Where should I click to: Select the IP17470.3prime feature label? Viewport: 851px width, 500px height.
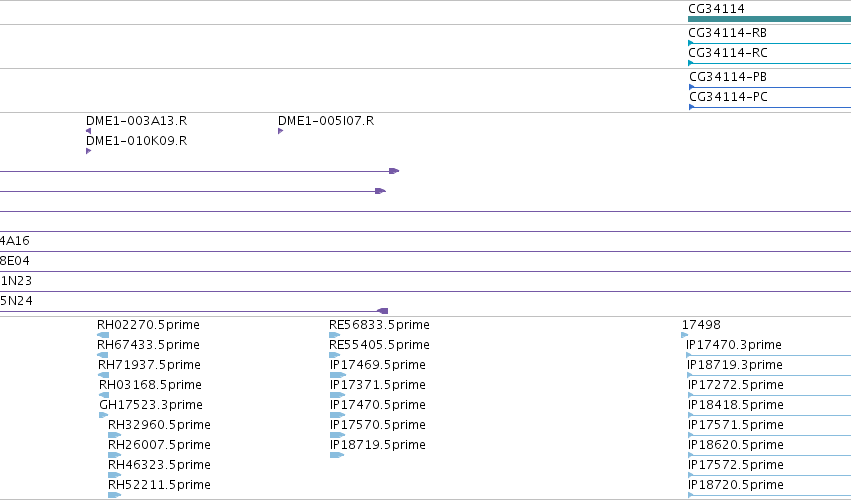734,344
